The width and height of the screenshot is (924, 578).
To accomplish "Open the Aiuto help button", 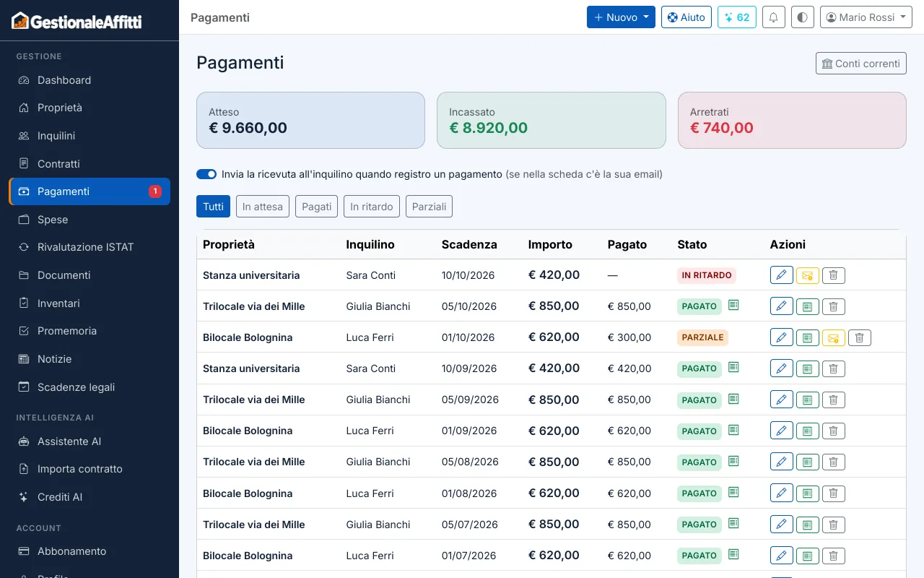I will (x=687, y=17).
